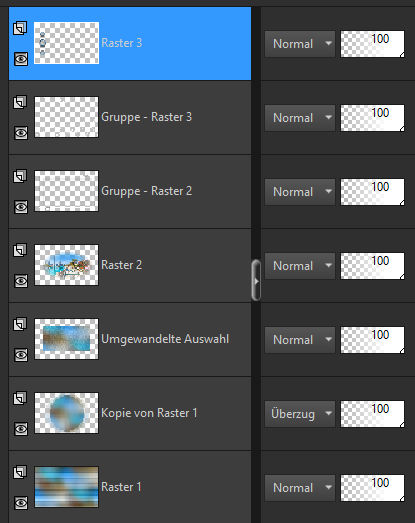Toggle eye icon for Umgewandelte Auswahl layer
Screen dimensions: 415x523
coord(21,355)
